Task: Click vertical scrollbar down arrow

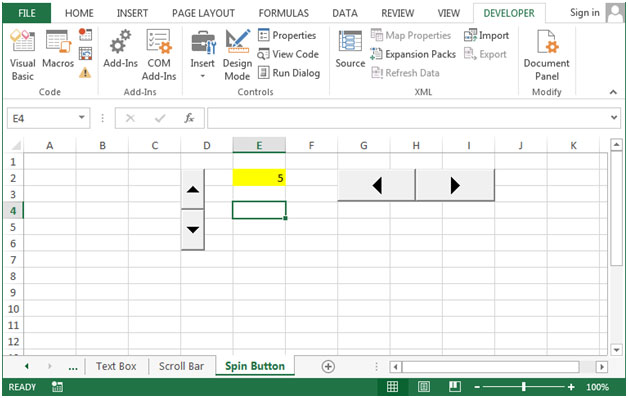Action: coord(616,350)
